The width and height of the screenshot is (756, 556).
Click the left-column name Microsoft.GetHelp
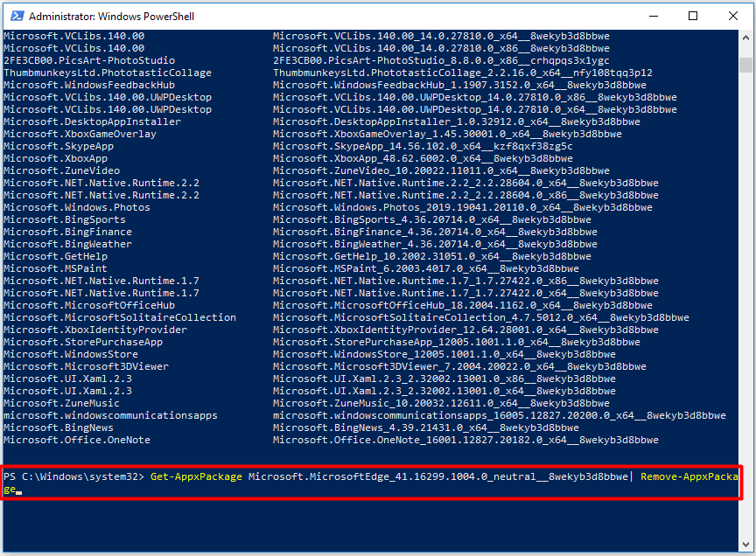(55, 256)
